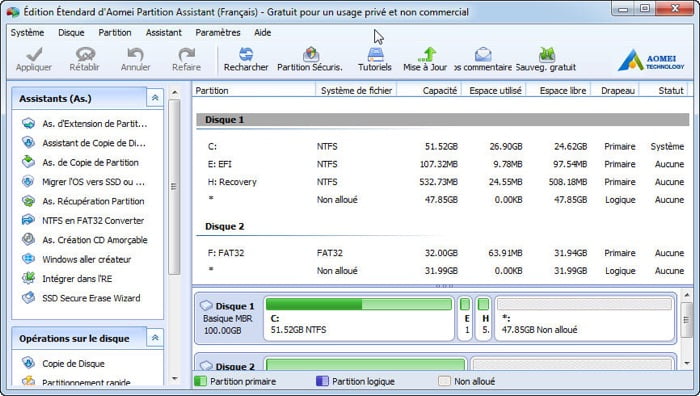Click the As. Création CD Amorçable icon
The image size is (700, 396).
point(29,240)
